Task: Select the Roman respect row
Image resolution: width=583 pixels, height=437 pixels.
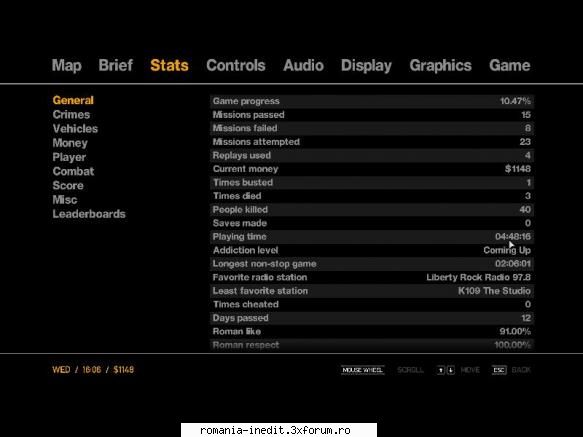Action: (x=372, y=345)
